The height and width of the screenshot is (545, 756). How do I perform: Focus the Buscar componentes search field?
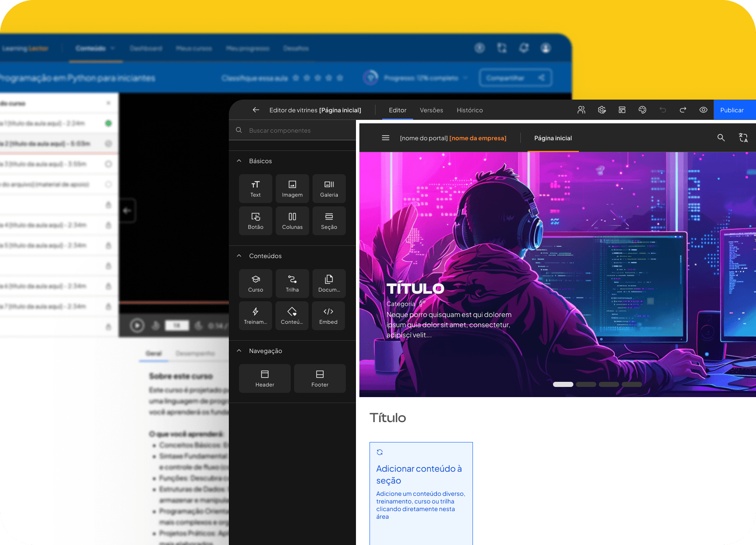click(x=292, y=131)
